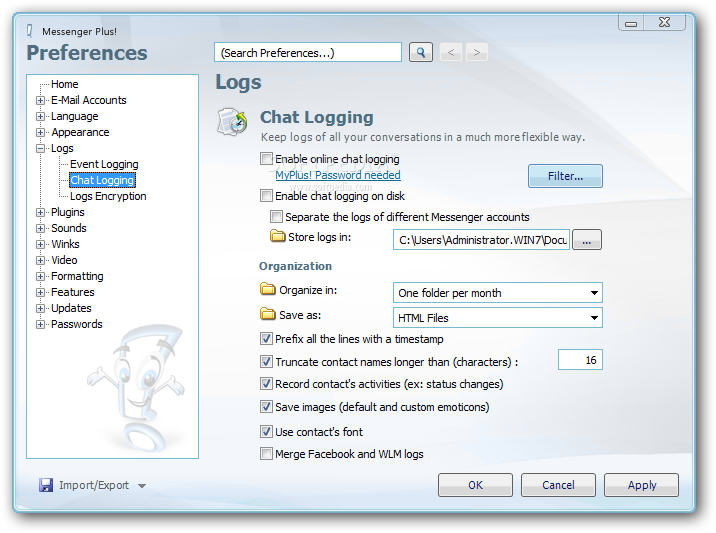Expand the Sounds tree node

point(41,228)
